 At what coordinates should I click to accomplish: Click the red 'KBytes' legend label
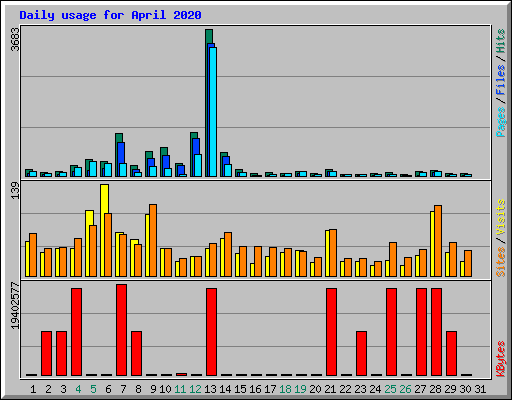tap(501, 359)
